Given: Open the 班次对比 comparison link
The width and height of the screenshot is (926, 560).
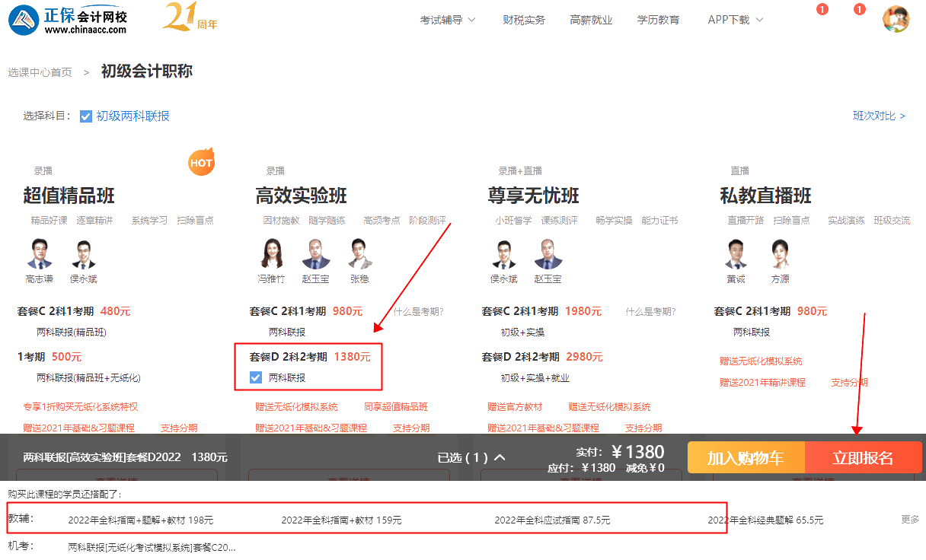Looking at the screenshot, I should (x=879, y=116).
